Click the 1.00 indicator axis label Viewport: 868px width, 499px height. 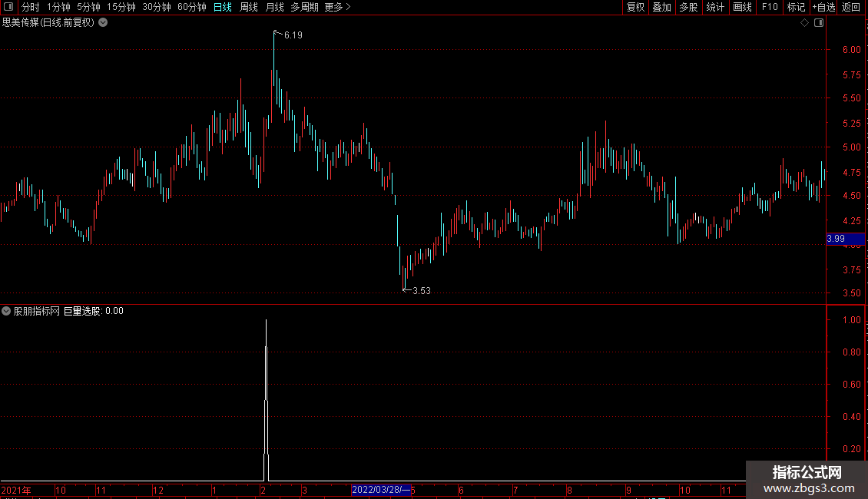(851, 320)
